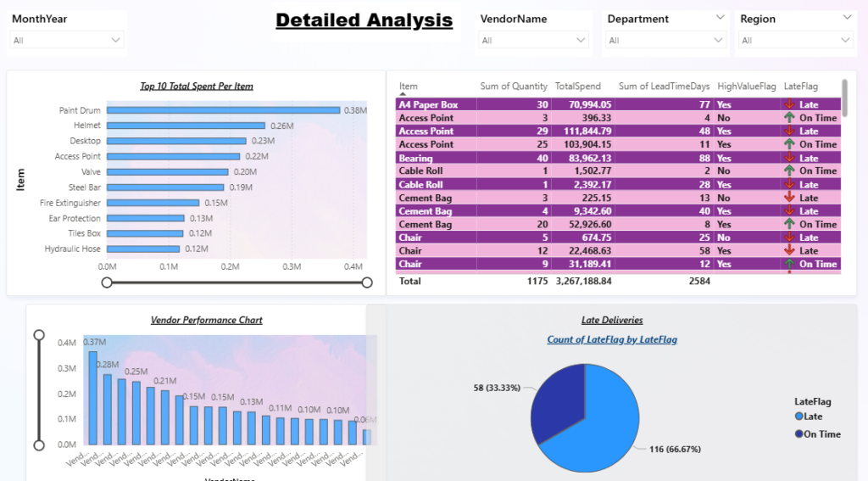Open the Region All dropdown
The width and height of the screenshot is (868, 481).
(x=795, y=40)
